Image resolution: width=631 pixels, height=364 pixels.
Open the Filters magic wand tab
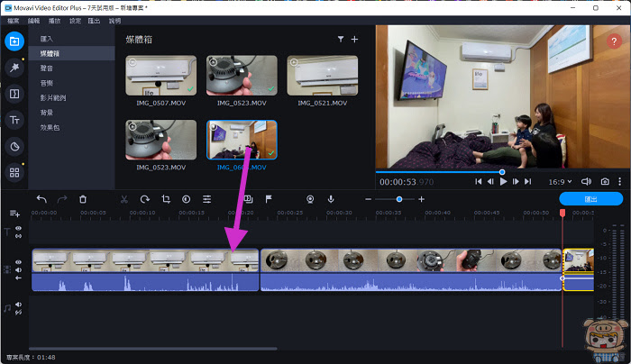[x=14, y=68]
